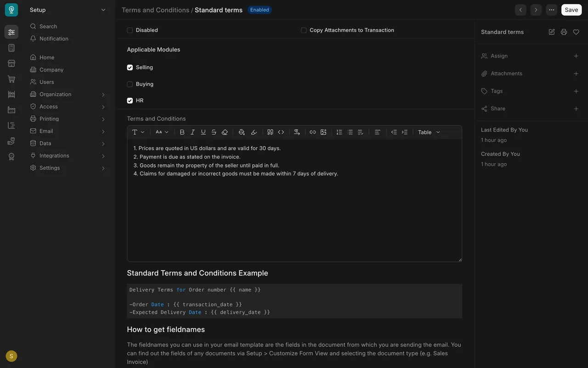Save the Standard terms document
The height and width of the screenshot is (368, 588).
tap(571, 10)
